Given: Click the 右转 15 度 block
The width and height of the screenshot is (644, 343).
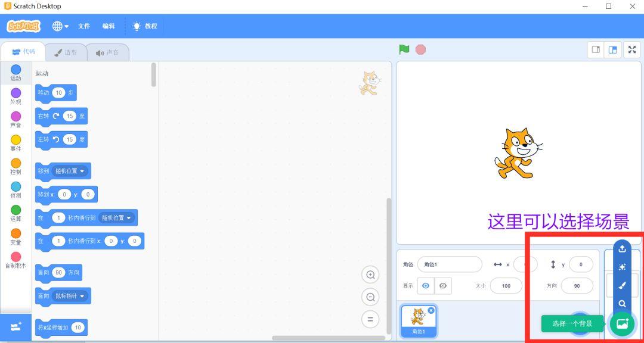Looking at the screenshot, I should click(x=61, y=117).
